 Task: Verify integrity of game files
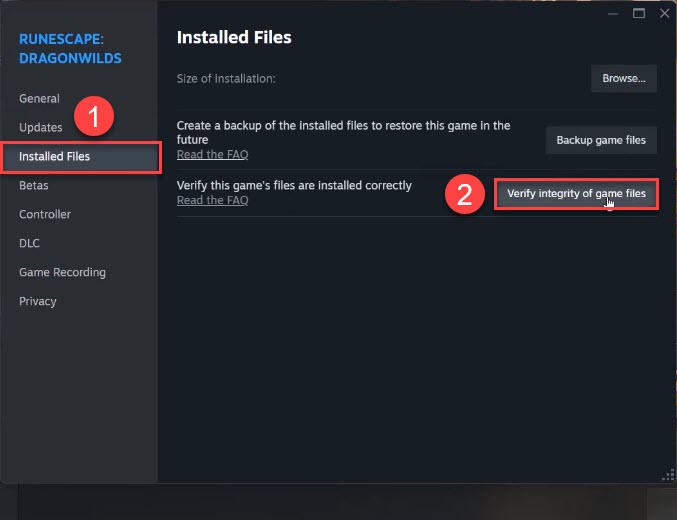[x=576, y=193]
